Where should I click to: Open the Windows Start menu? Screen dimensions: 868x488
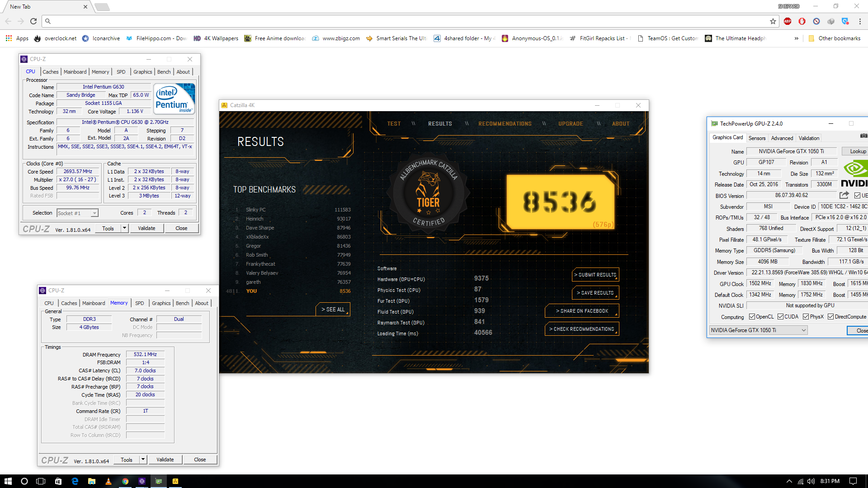tap(8, 481)
